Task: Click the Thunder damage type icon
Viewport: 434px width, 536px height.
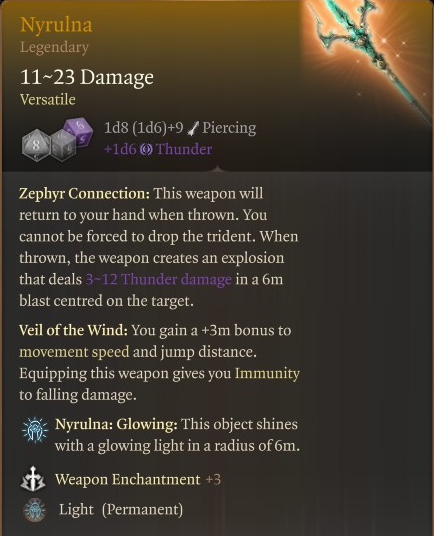Action: 146,149
